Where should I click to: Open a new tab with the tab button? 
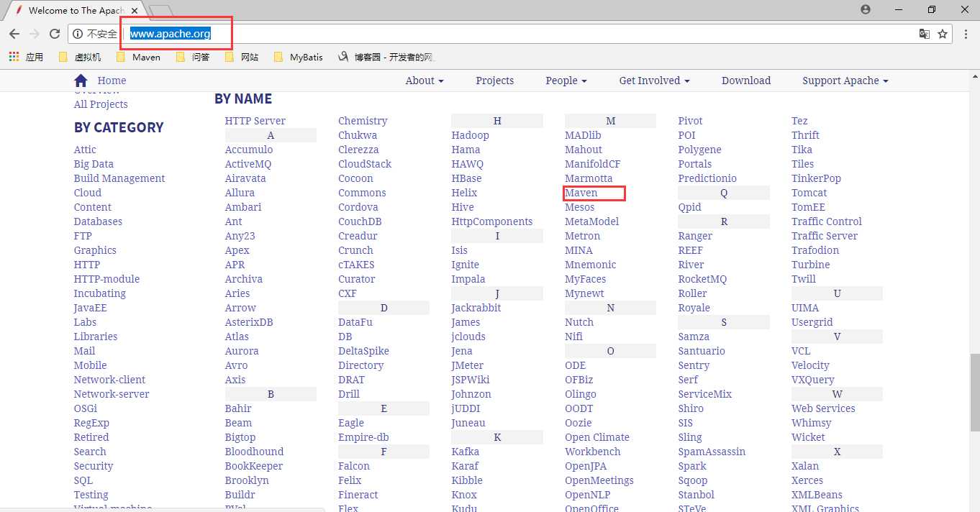160,10
